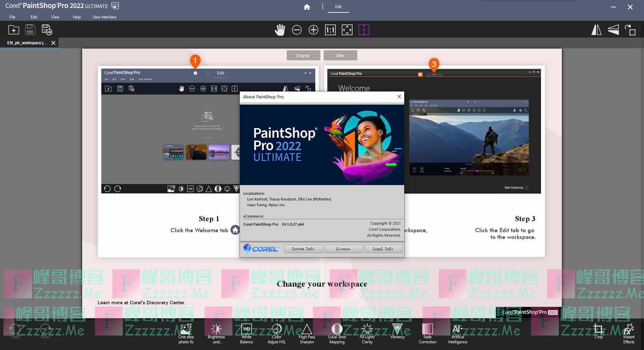Screen dimensions: 644x350
Task: Fit image to window
Action: click(x=347, y=30)
